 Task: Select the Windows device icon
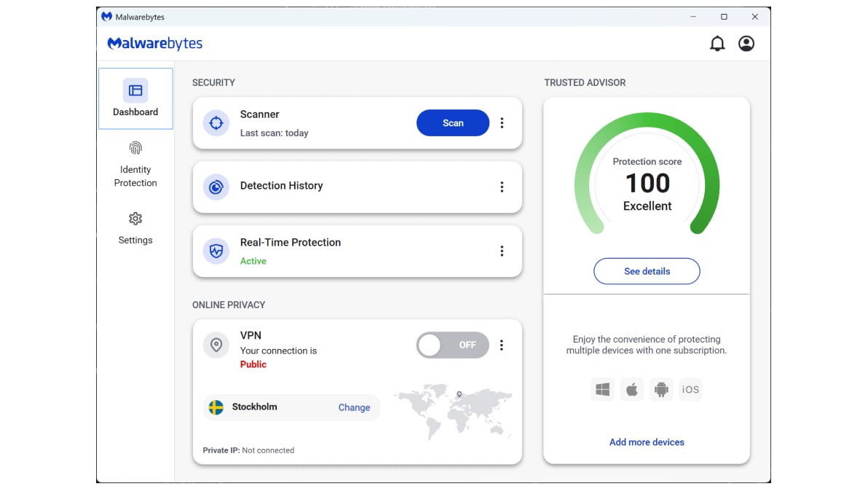[603, 389]
